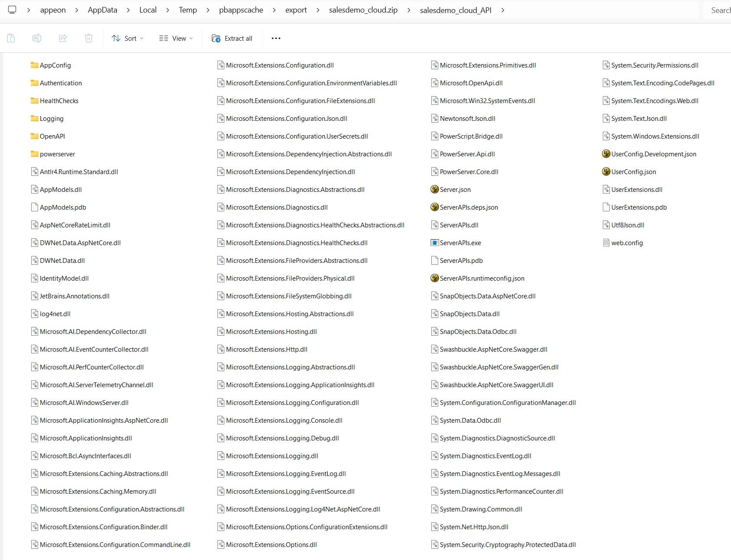Select the Server.json file
Image resolution: width=731 pixels, height=560 pixels.
coord(455,190)
